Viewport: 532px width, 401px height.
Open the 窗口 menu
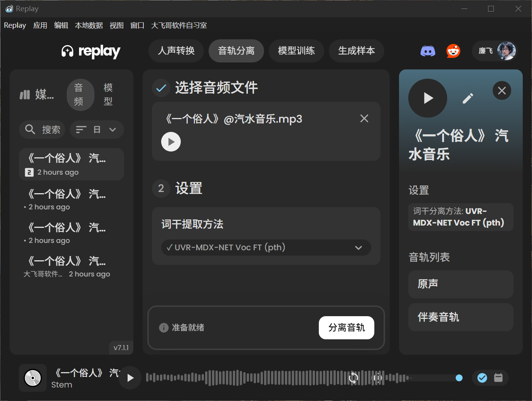(x=137, y=25)
